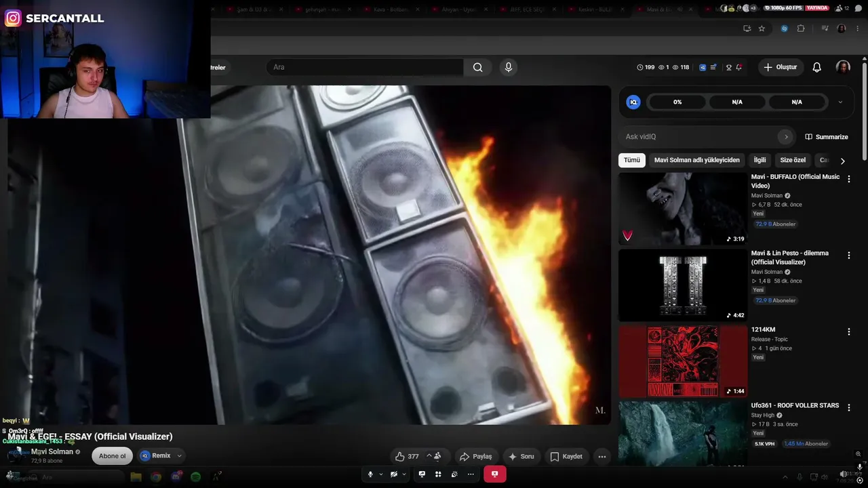This screenshot has height=488, width=868.
Task: Click the Oluştur create button
Action: [781, 67]
